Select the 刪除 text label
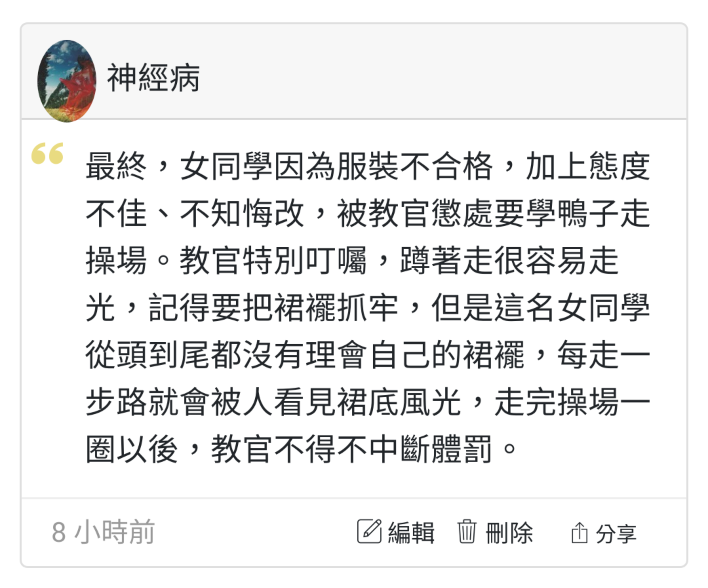This screenshot has width=708, height=588. [x=509, y=533]
